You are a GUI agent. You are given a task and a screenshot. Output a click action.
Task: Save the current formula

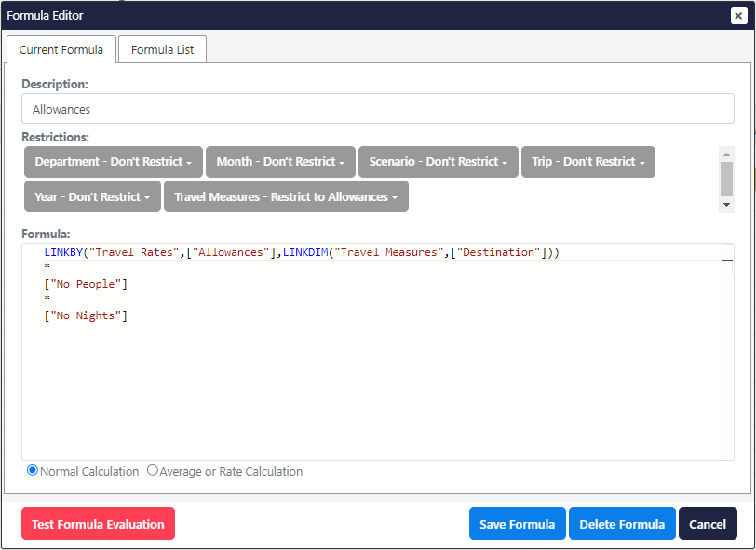tap(517, 523)
